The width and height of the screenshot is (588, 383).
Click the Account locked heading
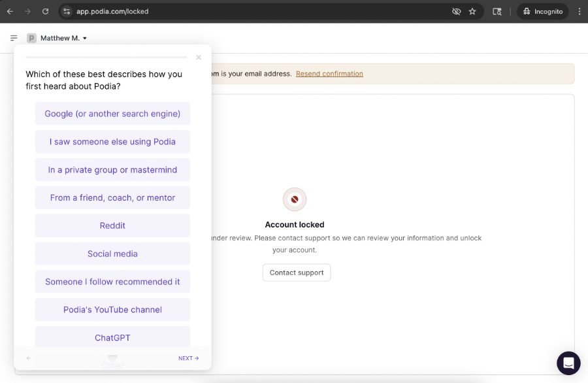(295, 224)
